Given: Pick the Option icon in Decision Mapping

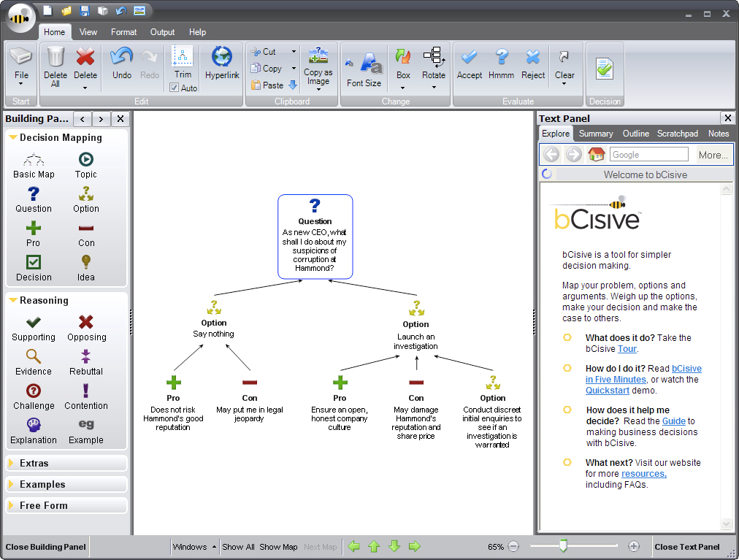Looking at the screenshot, I should tap(85, 193).
